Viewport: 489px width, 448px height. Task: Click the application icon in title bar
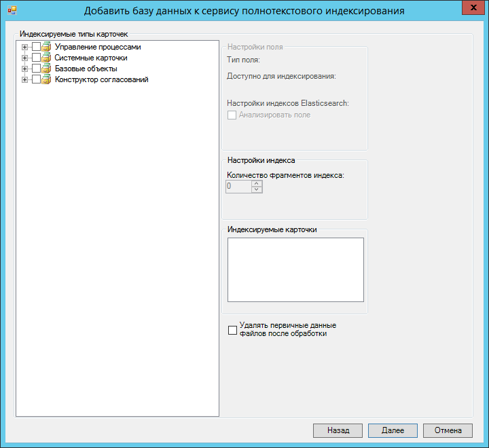tap(12, 11)
